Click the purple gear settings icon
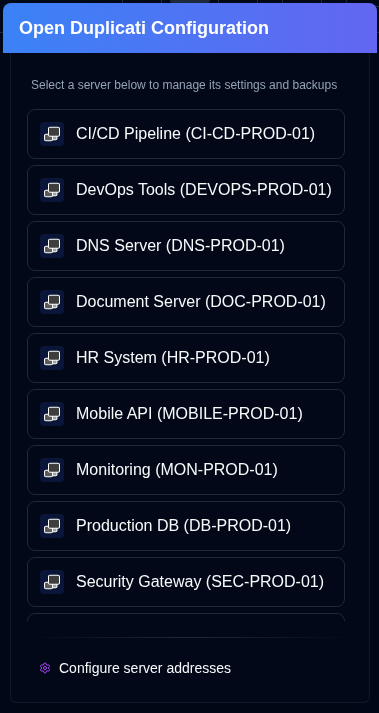 pos(45,668)
